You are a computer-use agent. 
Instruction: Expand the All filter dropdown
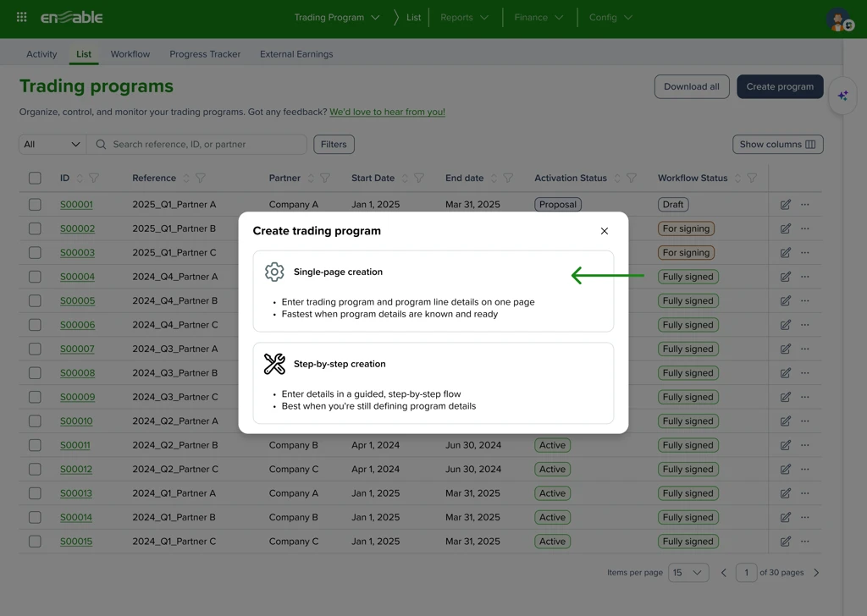(52, 145)
